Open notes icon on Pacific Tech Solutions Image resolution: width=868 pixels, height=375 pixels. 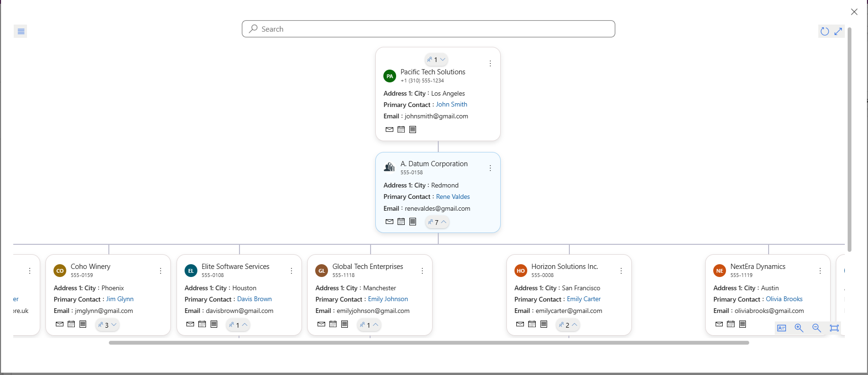413,129
